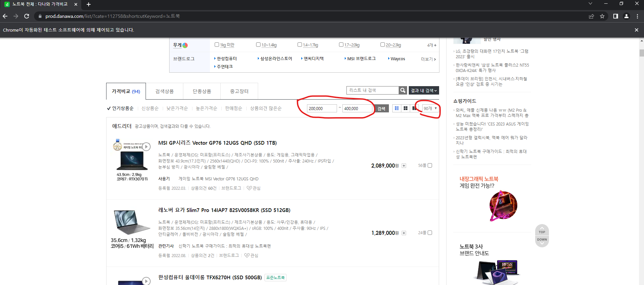Screen dimensions: 644x285
Task: Go back to previous page in Chrome
Action: [x=5, y=16]
